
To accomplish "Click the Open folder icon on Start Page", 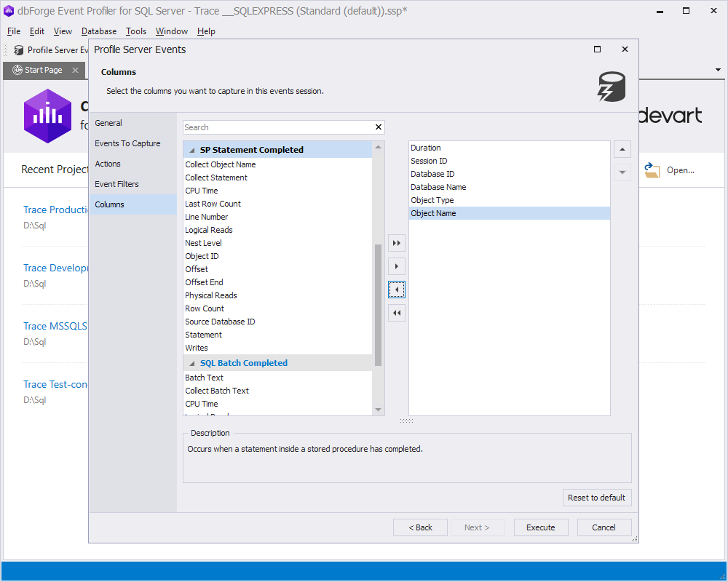I will pos(652,170).
